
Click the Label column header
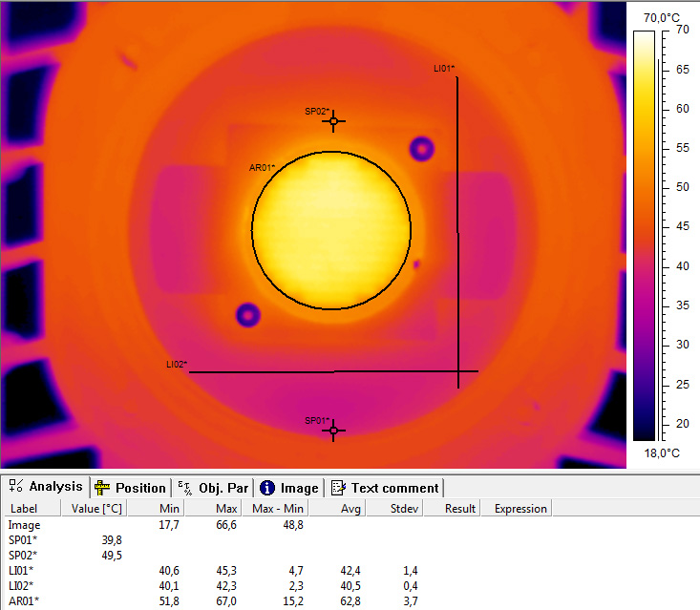pyautogui.click(x=23, y=509)
